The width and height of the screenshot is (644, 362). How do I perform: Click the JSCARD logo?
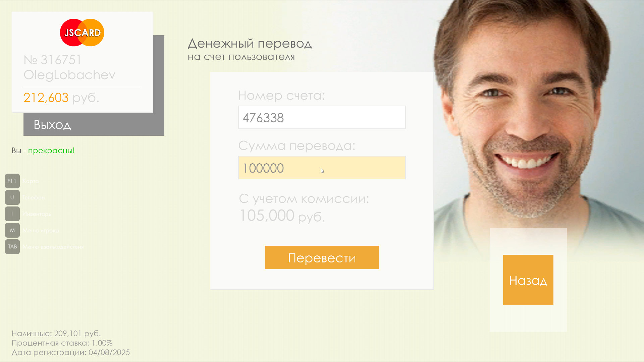(x=82, y=33)
